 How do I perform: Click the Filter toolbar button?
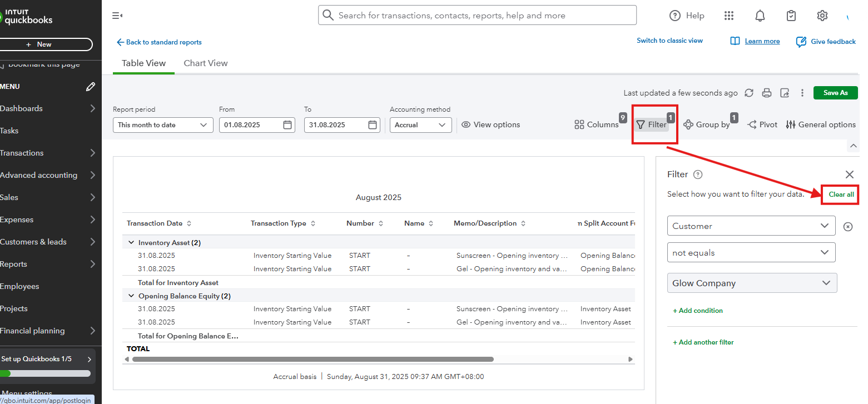[652, 124]
